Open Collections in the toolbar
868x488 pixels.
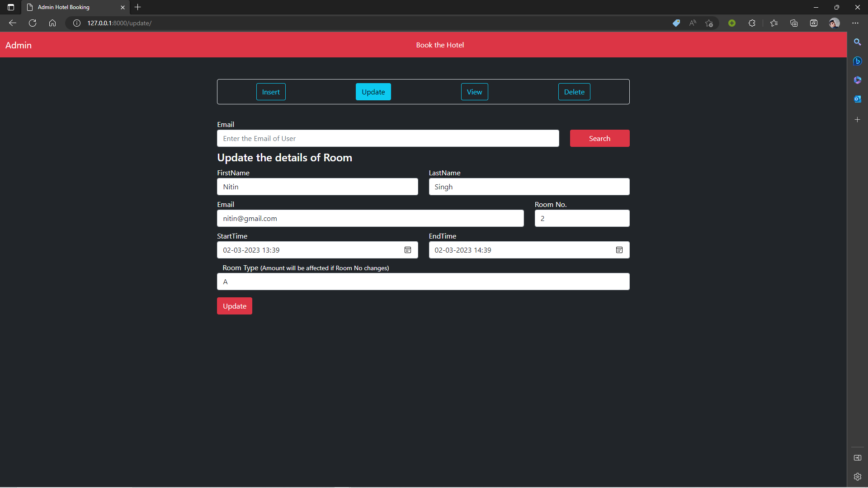tap(794, 23)
